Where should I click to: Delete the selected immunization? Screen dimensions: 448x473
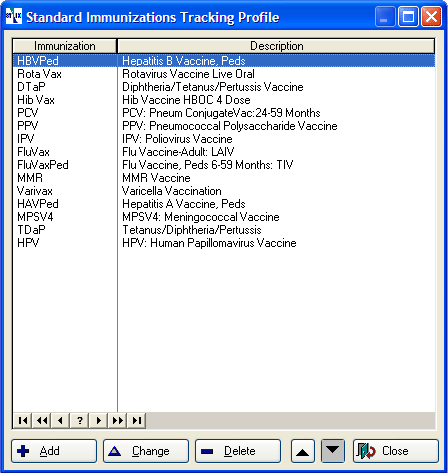[238, 451]
